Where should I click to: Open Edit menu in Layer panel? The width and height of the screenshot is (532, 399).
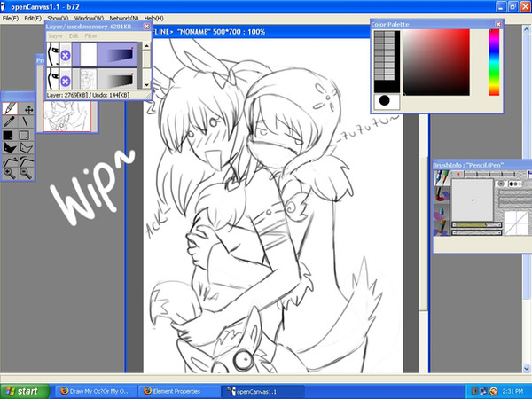(x=74, y=35)
